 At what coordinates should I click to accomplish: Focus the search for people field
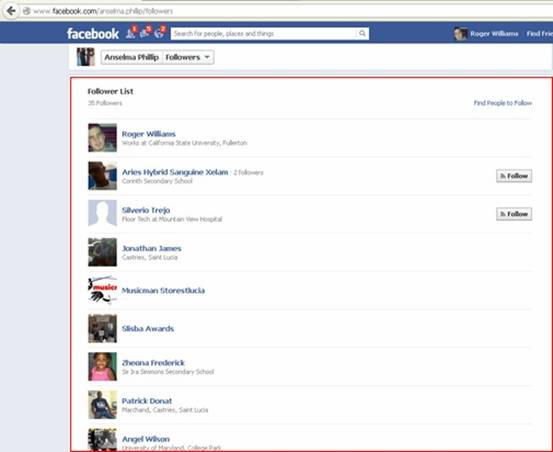pyautogui.click(x=265, y=33)
